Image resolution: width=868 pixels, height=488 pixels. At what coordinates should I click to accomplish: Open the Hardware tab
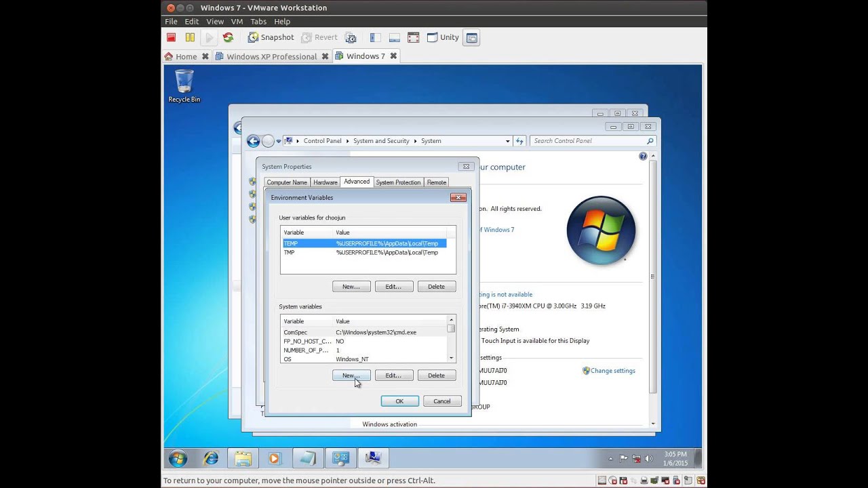tap(325, 182)
